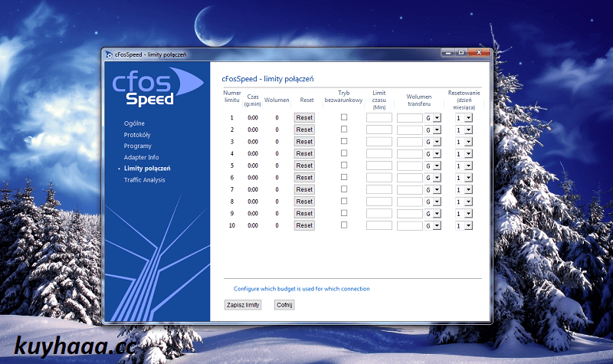Viewport: 613px width, 364px height.
Task: Open reset day dropdown for limit 5
Action: click(464, 166)
